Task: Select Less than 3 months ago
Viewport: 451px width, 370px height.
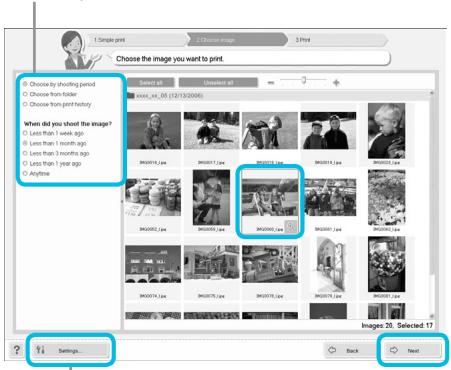Action: click(x=56, y=153)
